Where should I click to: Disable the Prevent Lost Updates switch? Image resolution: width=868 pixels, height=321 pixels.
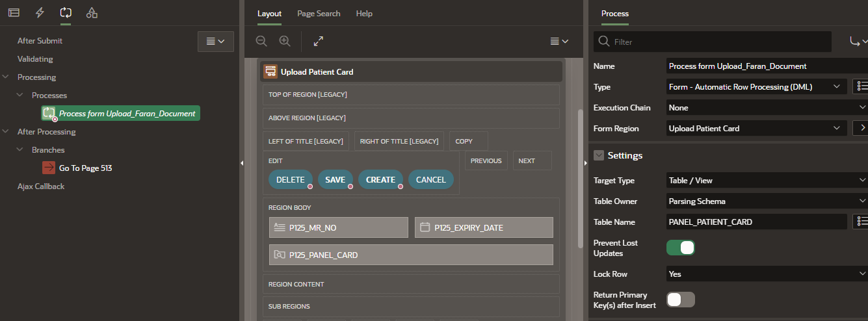point(680,248)
